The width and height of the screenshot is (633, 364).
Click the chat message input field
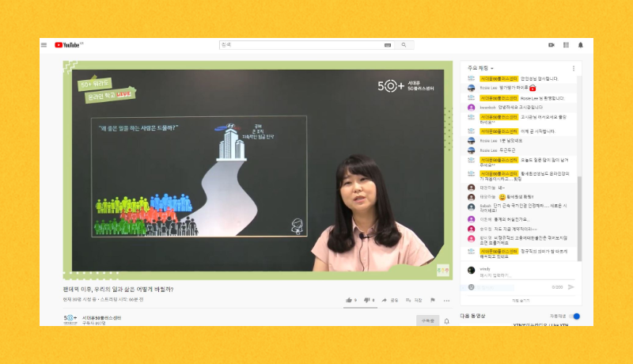click(506, 276)
